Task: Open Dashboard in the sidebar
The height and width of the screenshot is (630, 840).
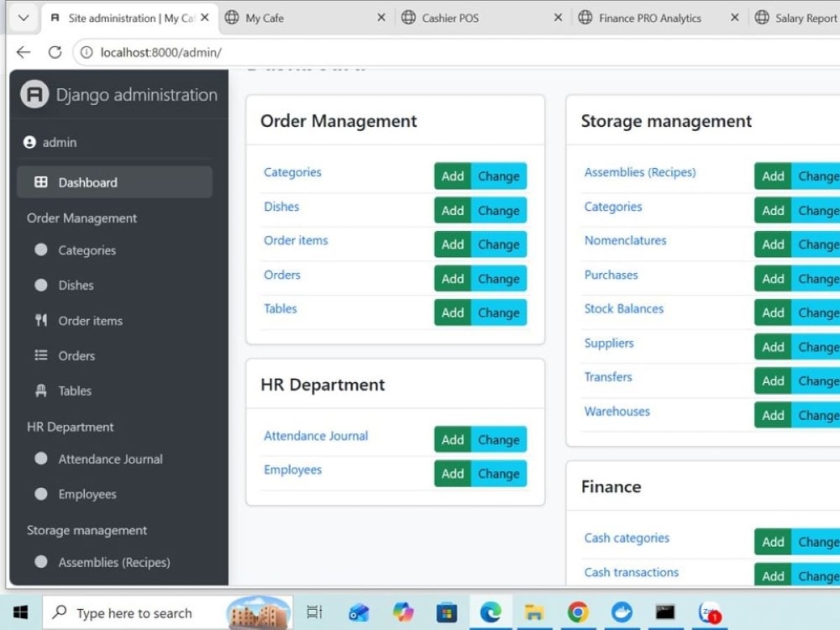Action: coord(114,182)
